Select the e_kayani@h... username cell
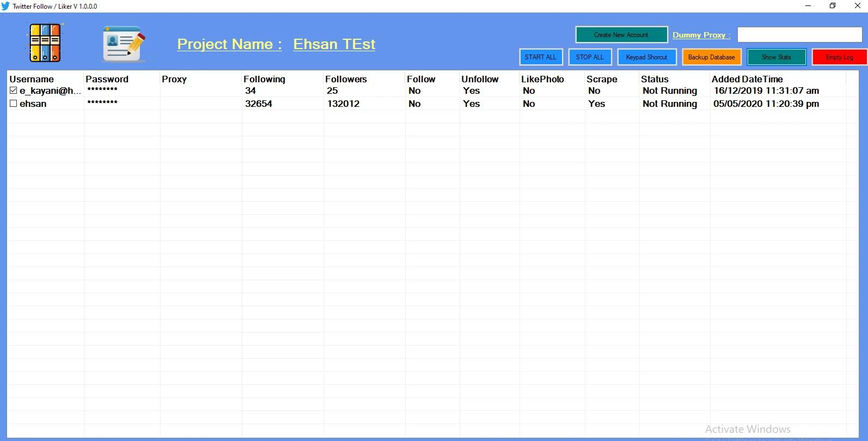 click(50, 90)
